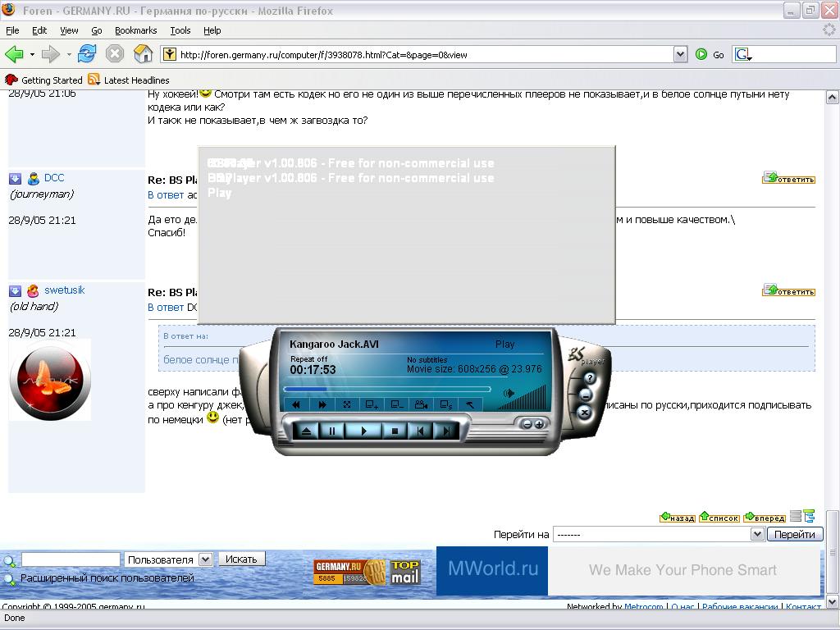
Task: Close BS Player with the round X button
Action: (584, 413)
